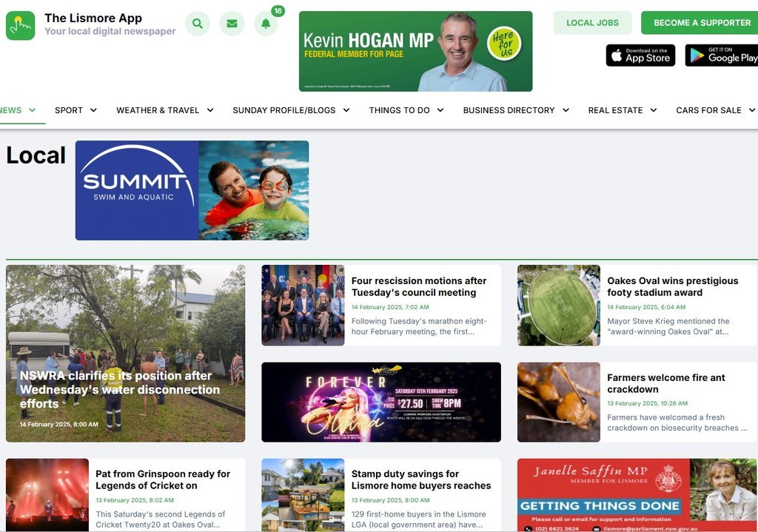Expand the Real Estate chevron
The image size is (758, 532).
coord(654,110)
